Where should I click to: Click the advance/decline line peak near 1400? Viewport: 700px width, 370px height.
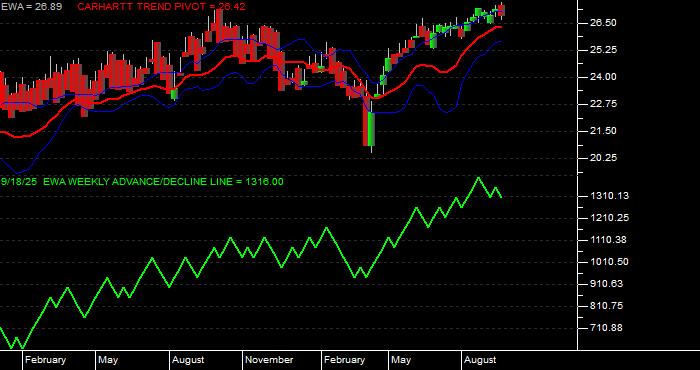tap(478, 178)
